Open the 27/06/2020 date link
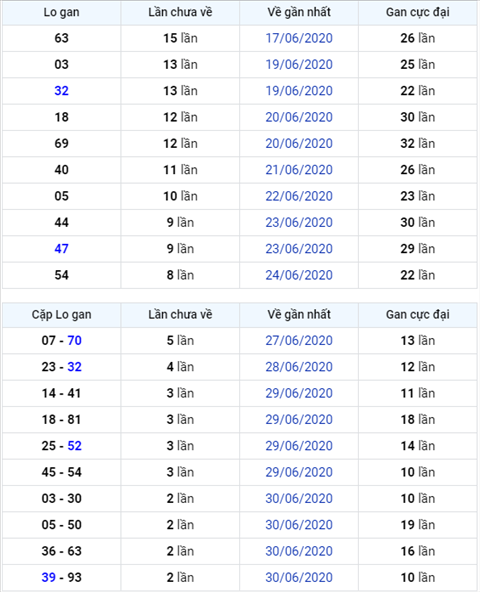Image resolution: width=480 pixels, height=592 pixels. point(299,341)
